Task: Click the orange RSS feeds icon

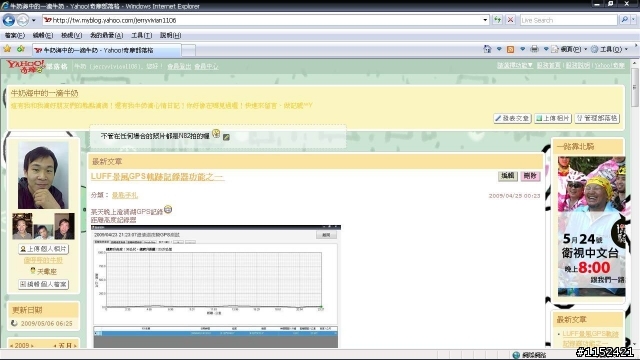Action: tap(510, 49)
